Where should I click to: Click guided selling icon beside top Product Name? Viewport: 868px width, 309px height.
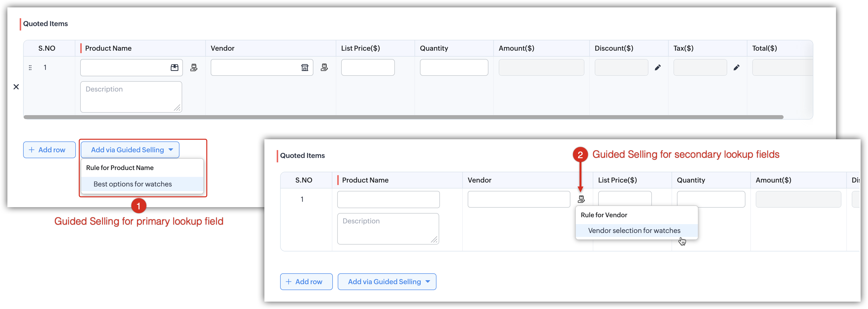(x=194, y=68)
